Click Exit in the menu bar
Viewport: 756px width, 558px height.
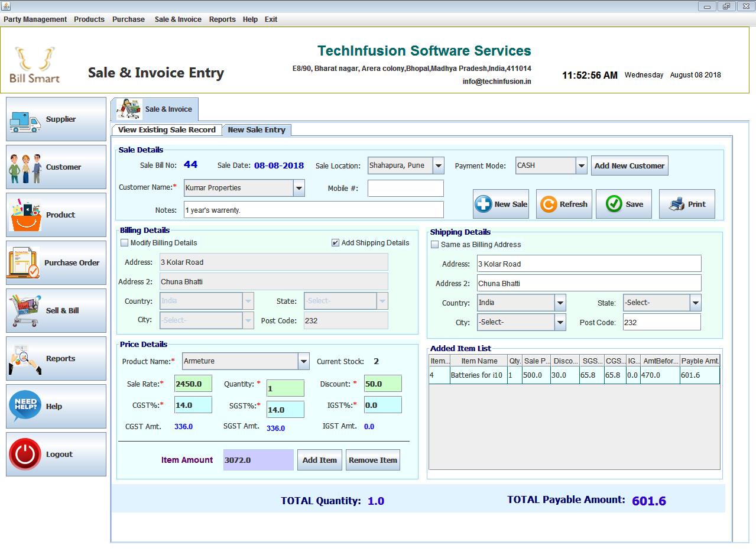coord(271,20)
